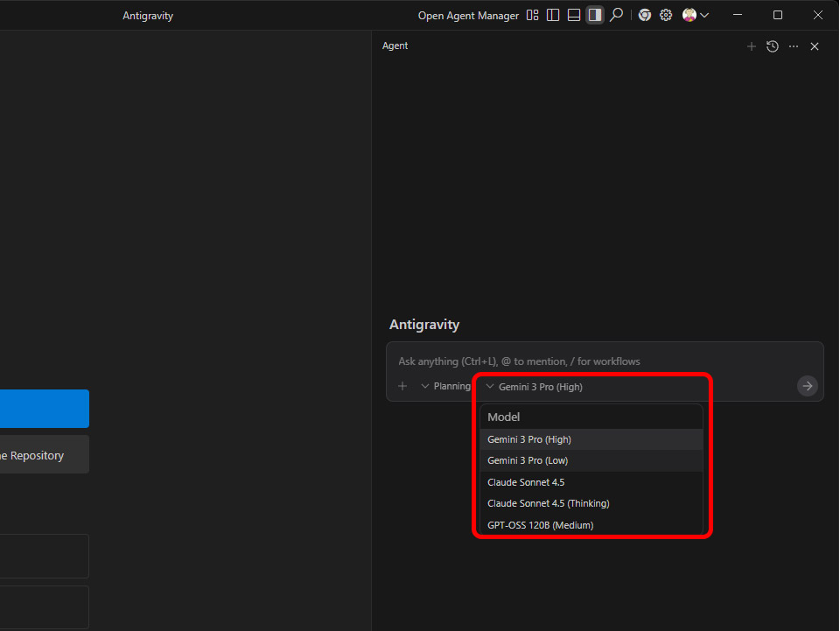Click the Repository button

[45, 455]
